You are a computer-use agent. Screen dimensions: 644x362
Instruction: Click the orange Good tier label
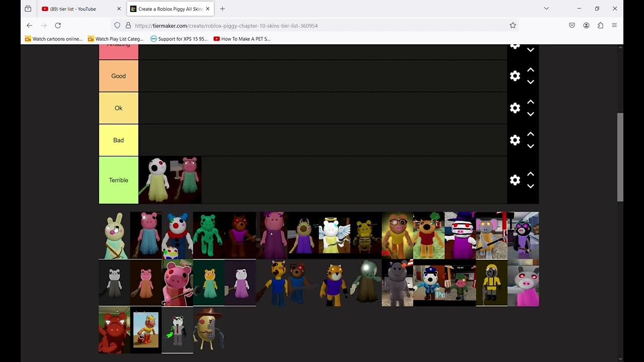(x=119, y=76)
